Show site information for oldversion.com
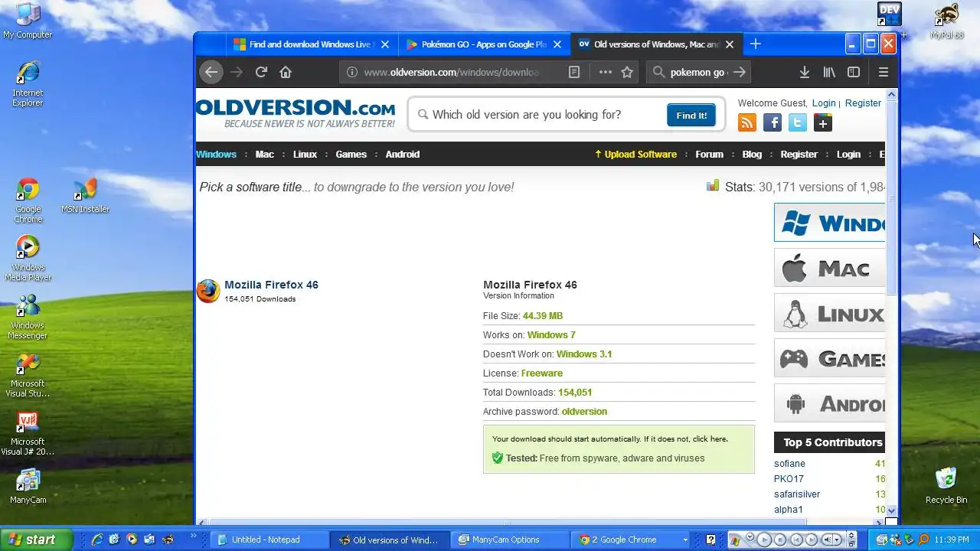The height and width of the screenshot is (551, 980). (x=351, y=72)
